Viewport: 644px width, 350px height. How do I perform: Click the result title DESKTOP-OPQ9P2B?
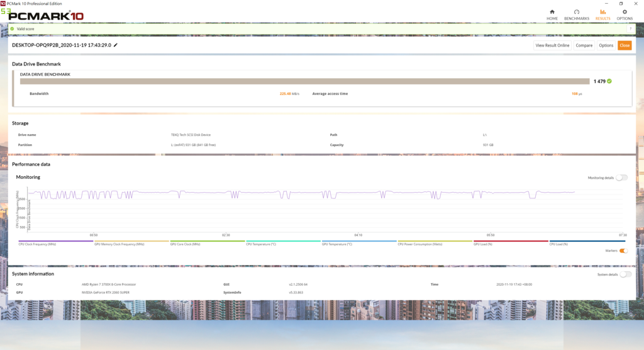pyautogui.click(x=61, y=45)
